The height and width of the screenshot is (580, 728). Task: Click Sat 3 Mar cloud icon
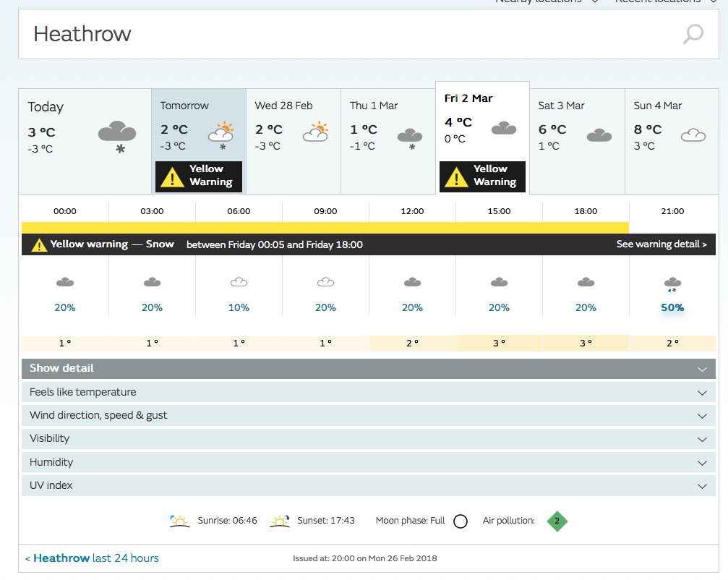599,135
